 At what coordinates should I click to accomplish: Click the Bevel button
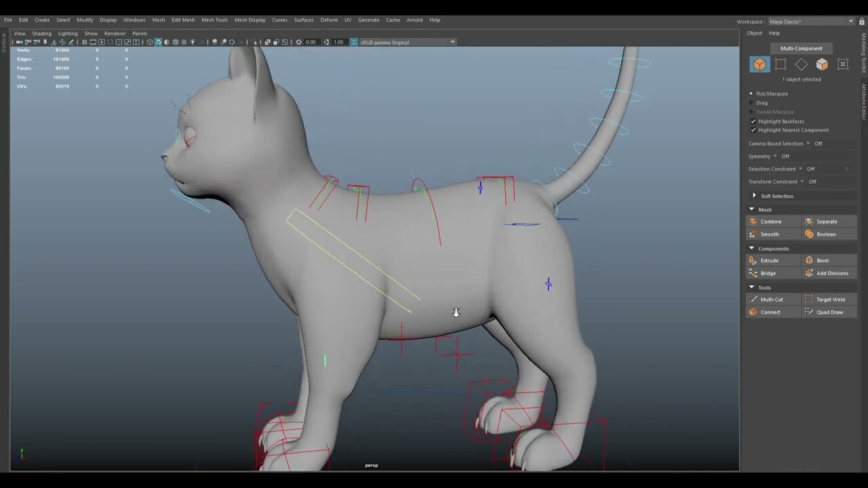pyautogui.click(x=822, y=260)
